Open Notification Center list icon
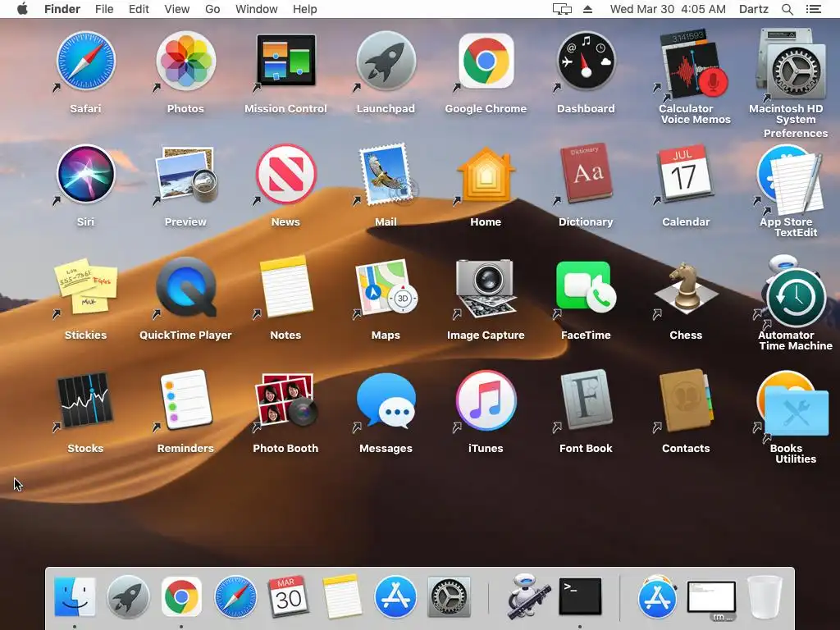Screen dimensions: 840x630 tap(814, 9)
